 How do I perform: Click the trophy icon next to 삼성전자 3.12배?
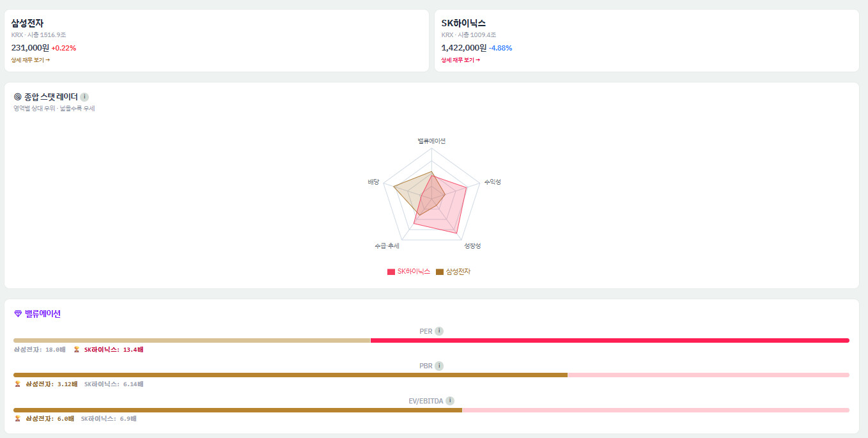click(17, 384)
